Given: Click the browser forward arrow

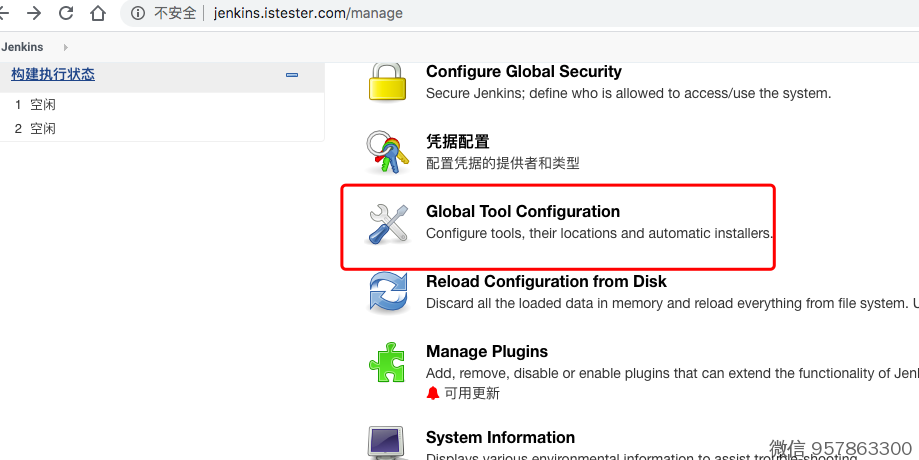Looking at the screenshot, I should (x=34, y=14).
